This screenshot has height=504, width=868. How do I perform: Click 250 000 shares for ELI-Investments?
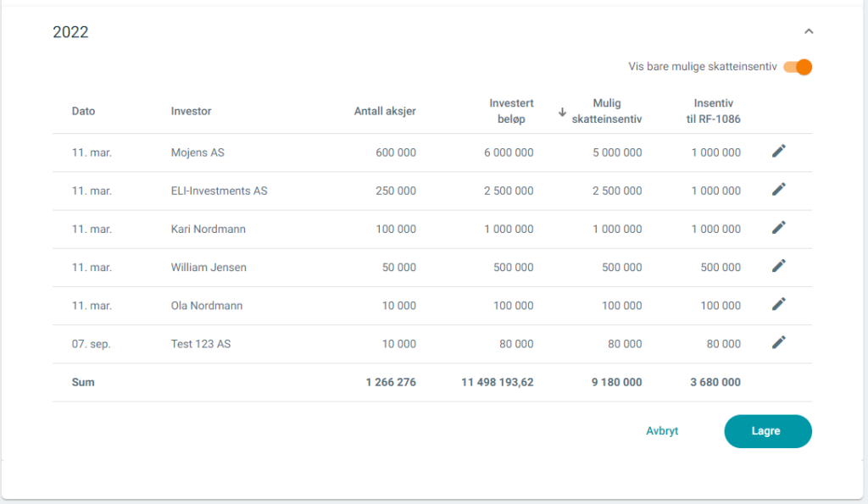[x=396, y=191]
